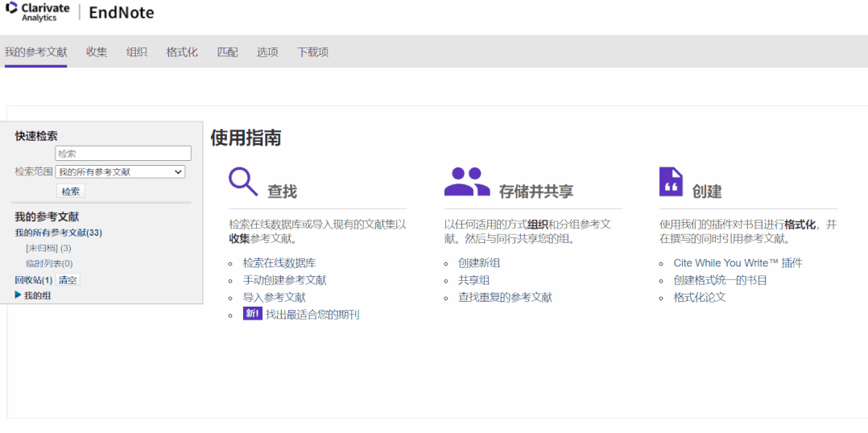Open the 临时列表(0) group
868x433 pixels.
(49, 264)
